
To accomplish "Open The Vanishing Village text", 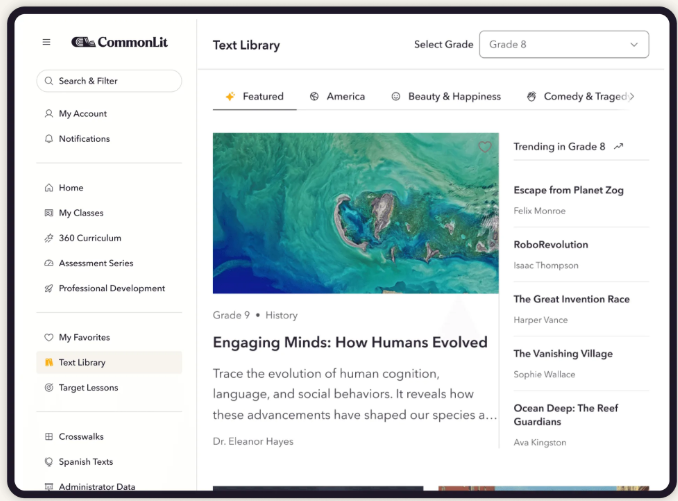I will [x=563, y=354].
